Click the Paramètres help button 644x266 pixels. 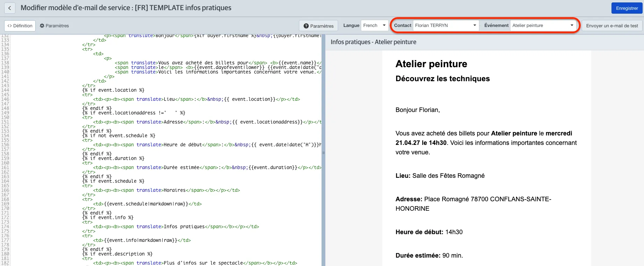319,26
